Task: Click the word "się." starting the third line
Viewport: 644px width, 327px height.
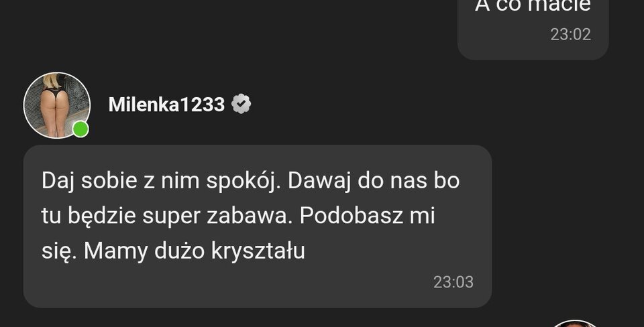Action: [59, 252]
